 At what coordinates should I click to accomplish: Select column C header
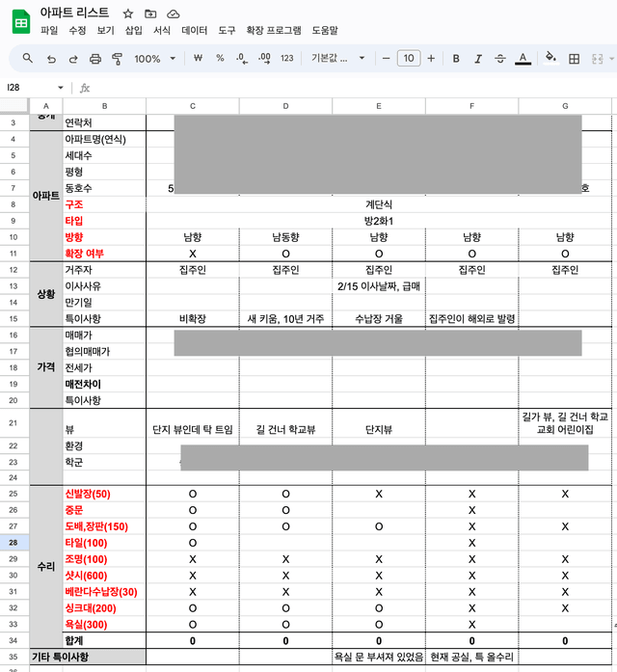tap(193, 106)
